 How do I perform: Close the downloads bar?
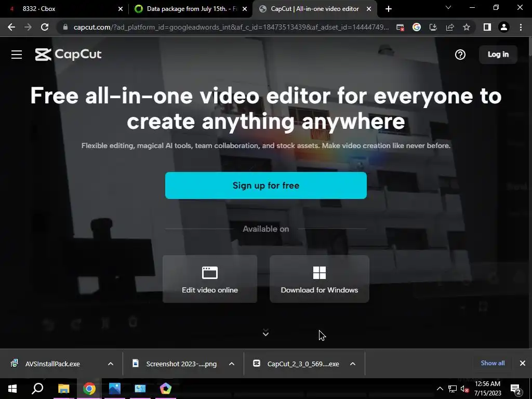523,363
